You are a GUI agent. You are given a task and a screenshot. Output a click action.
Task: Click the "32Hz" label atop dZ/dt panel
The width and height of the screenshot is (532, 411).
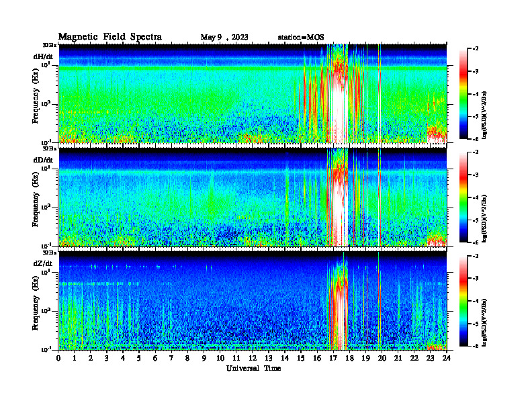click(49, 253)
